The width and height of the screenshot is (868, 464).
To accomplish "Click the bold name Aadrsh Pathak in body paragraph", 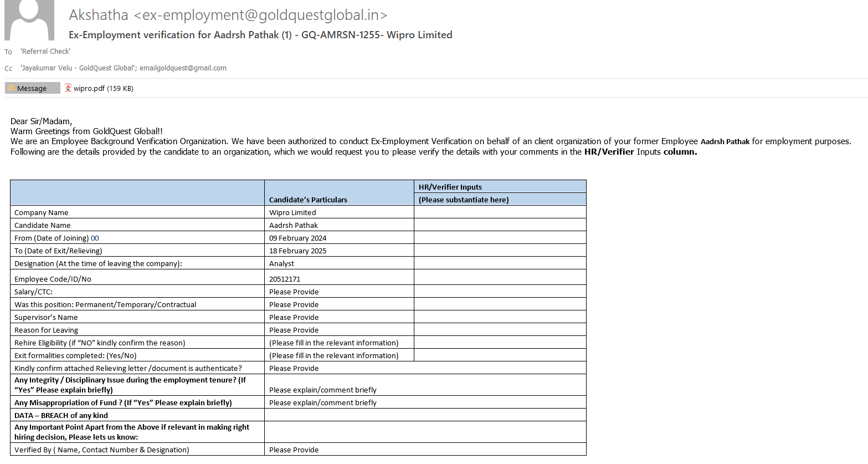I will click(x=725, y=141).
